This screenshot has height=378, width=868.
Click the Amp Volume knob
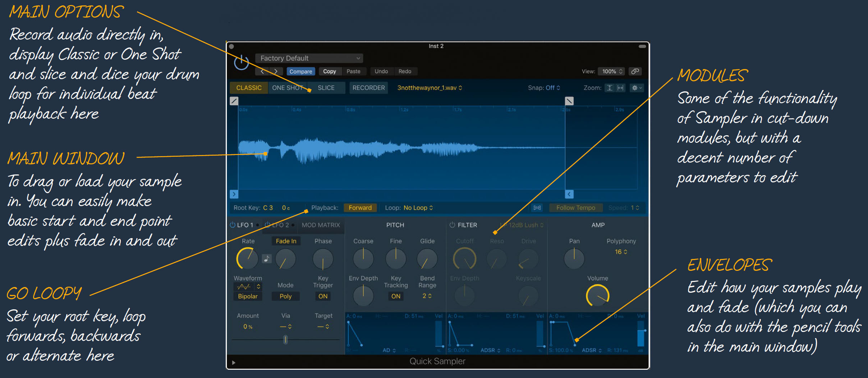click(598, 296)
